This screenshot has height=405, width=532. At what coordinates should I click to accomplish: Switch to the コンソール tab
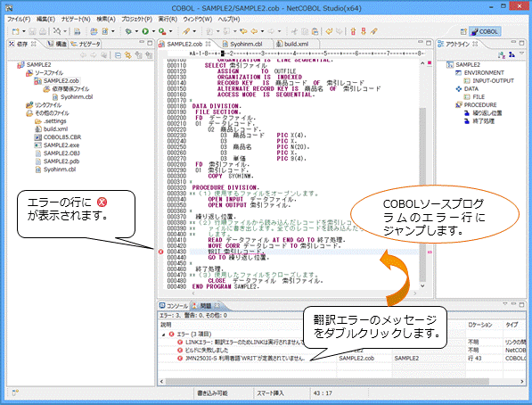[x=174, y=306]
